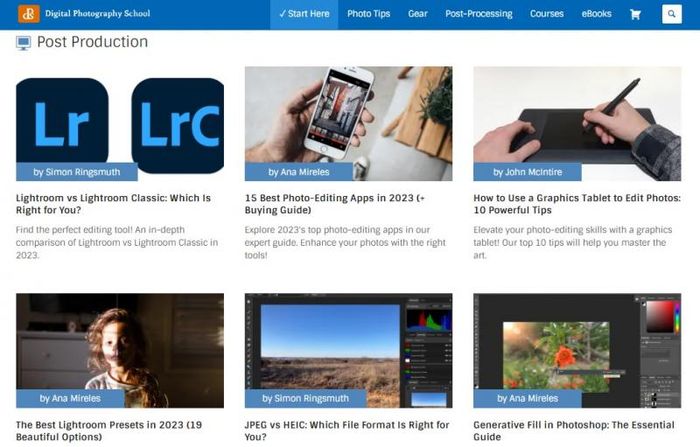Open the Start Here menu item

point(304,14)
